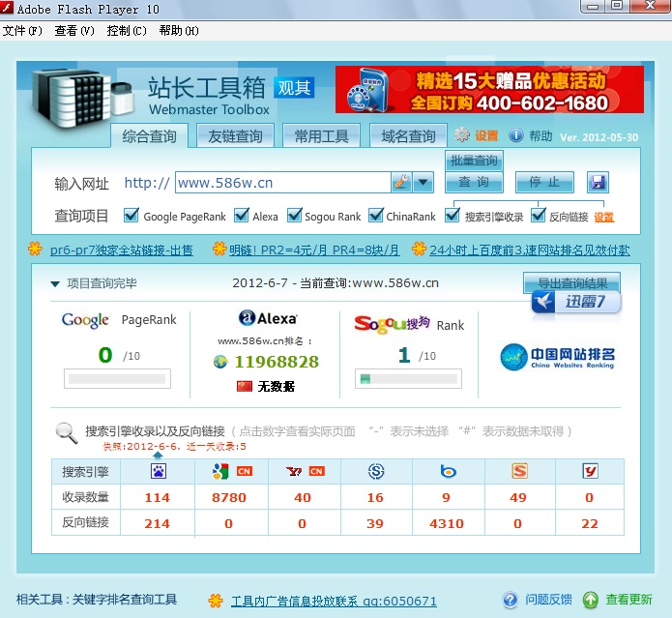
Task: Click the green check-update arrow icon
Action: [590, 600]
